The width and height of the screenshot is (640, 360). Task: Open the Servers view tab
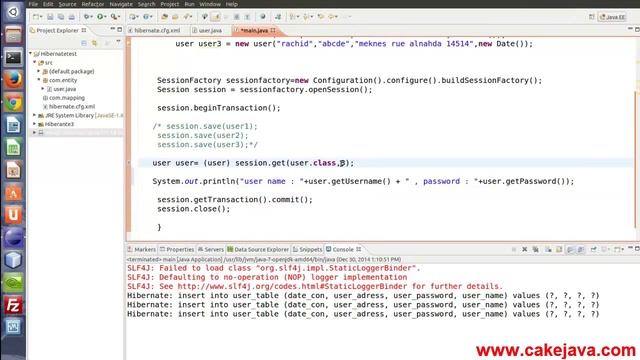[x=211, y=249]
